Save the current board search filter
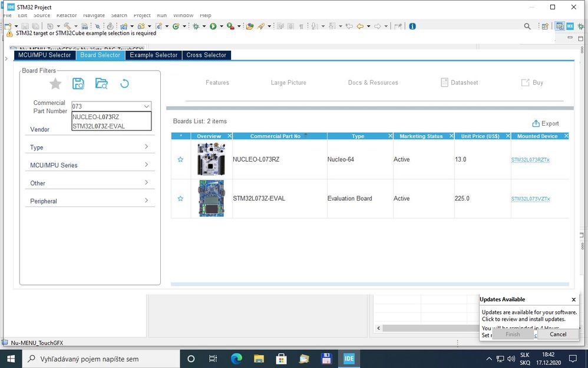Viewport: 588px width, 368px height. 78,83
